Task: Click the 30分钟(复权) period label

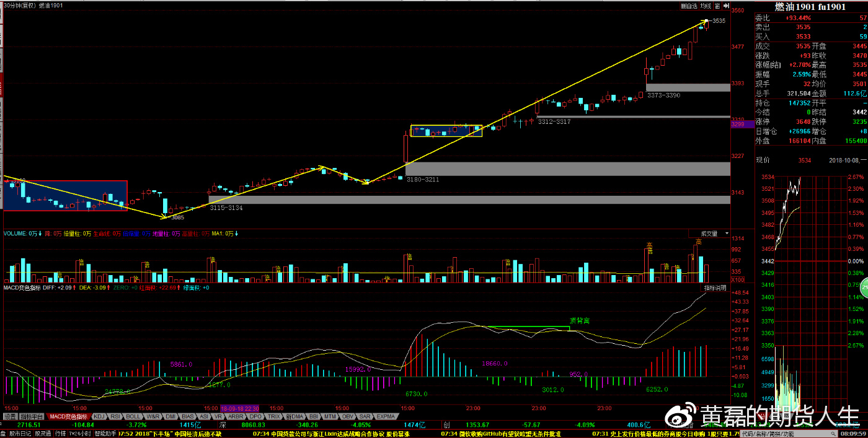Action: (19, 5)
